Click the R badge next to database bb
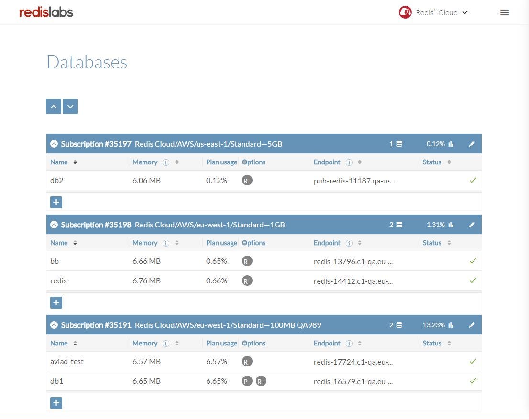Image resolution: width=529 pixels, height=420 pixels. point(247,261)
